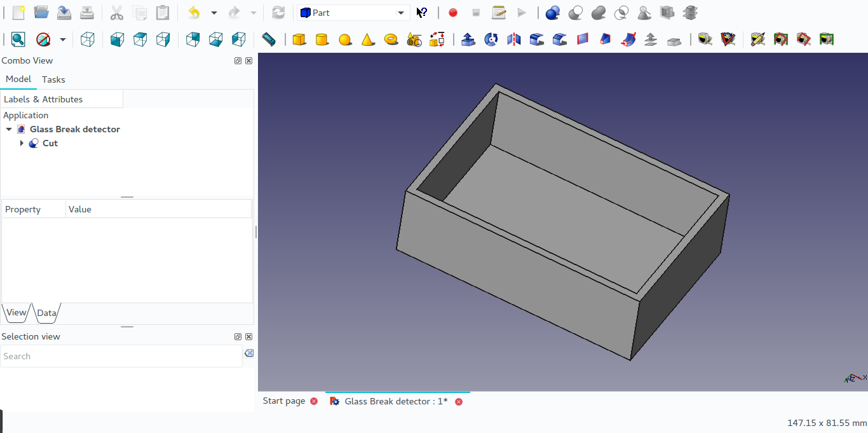Set the Right view

pos(163,39)
